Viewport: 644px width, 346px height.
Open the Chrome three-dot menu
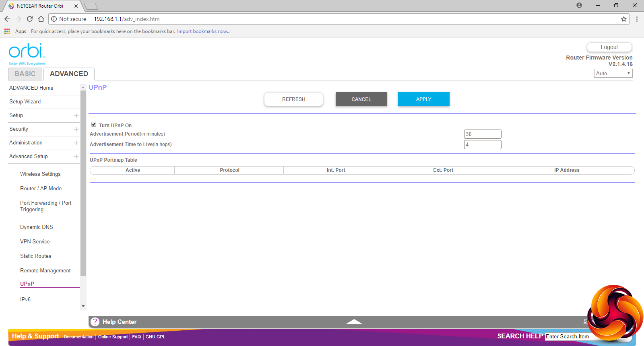637,19
